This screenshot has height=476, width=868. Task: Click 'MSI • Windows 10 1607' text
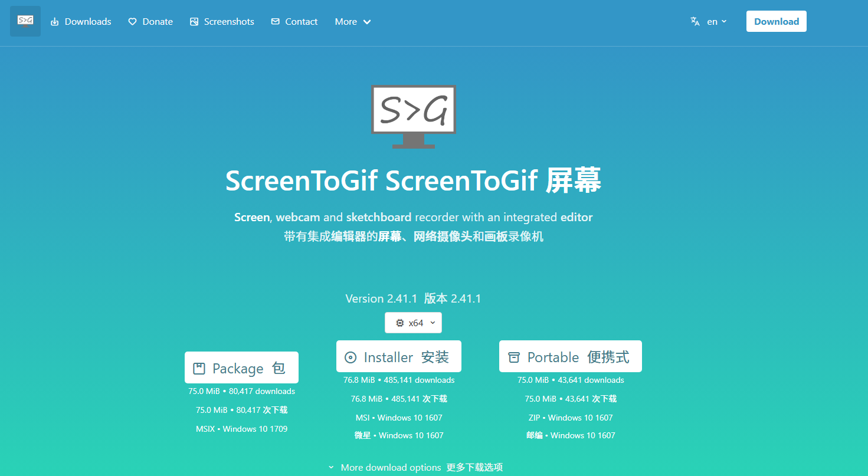(x=399, y=418)
